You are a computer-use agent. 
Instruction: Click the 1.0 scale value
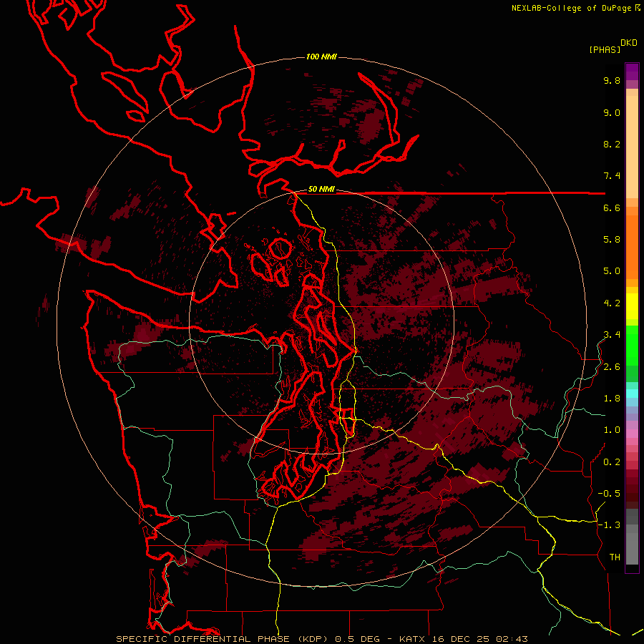point(612,430)
